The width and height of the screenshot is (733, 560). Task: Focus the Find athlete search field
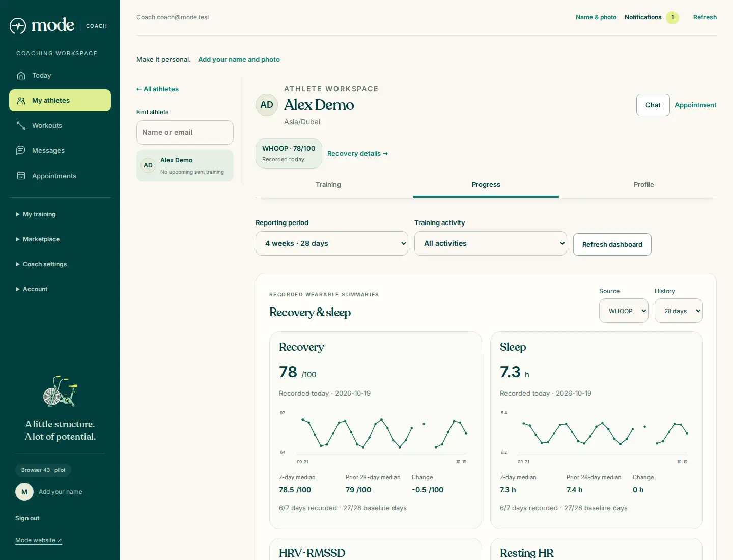[185, 132]
